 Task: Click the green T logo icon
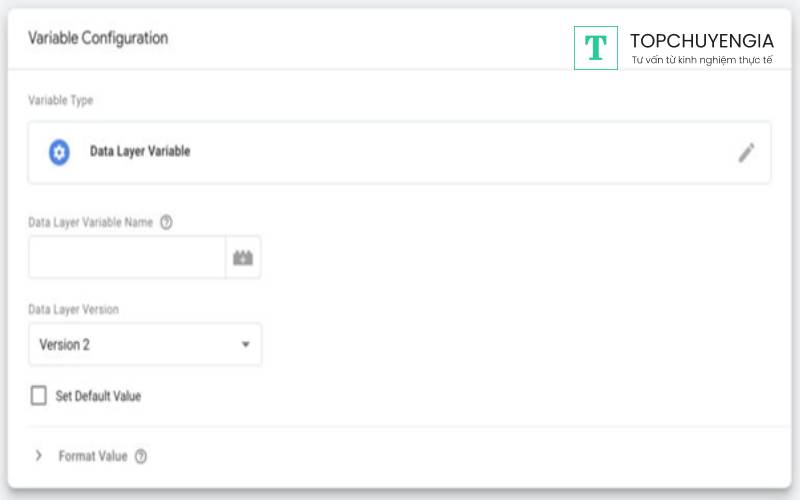pyautogui.click(x=596, y=48)
